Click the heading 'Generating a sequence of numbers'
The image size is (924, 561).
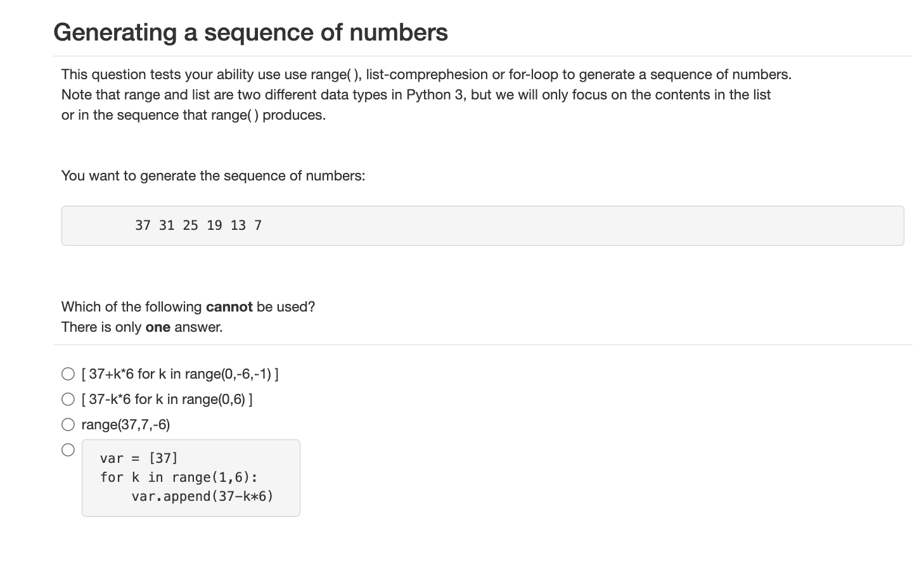251,32
